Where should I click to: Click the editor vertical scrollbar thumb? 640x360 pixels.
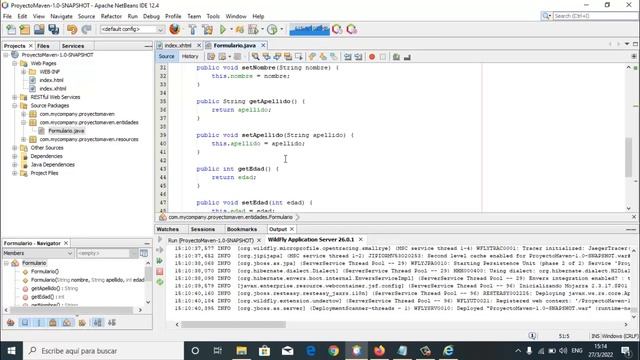pyautogui.click(x=629, y=158)
